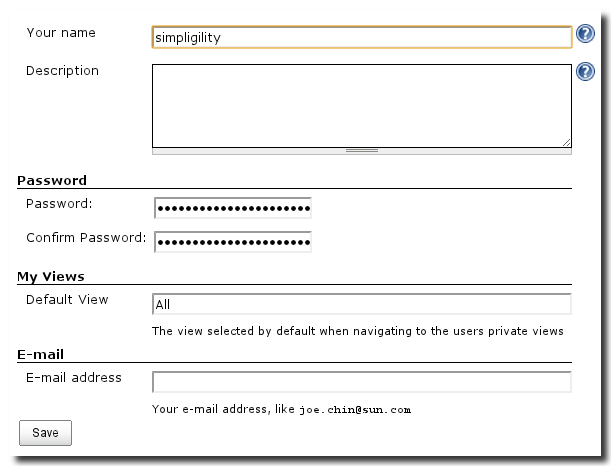The height and width of the screenshot is (466, 611).
Task: Open help for the Description field
Action: pyautogui.click(x=587, y=72)
